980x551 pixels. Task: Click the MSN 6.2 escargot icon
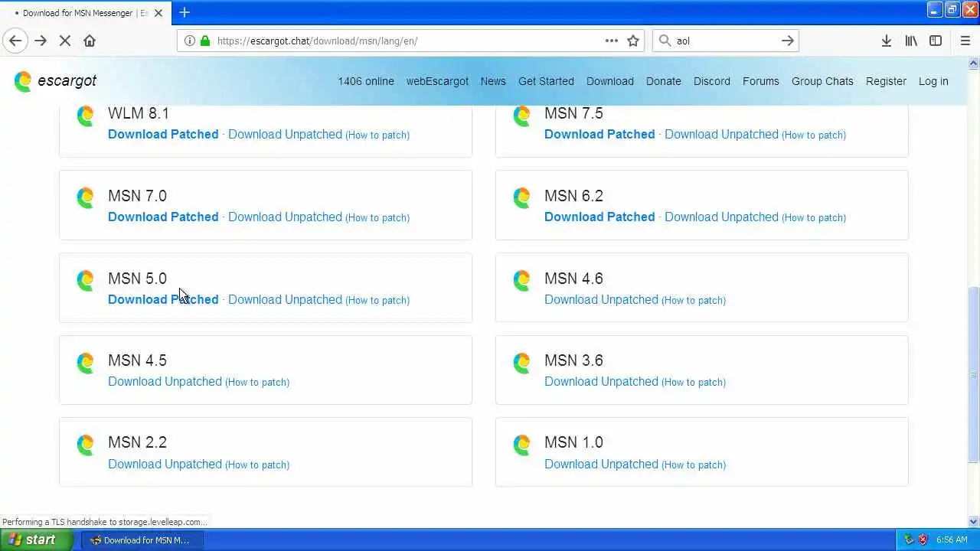pos(522,197)
